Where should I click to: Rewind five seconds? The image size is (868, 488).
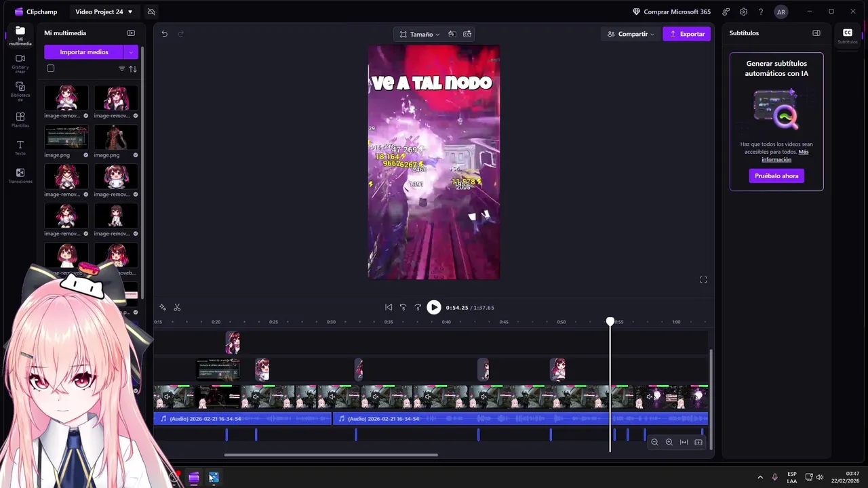403,308
